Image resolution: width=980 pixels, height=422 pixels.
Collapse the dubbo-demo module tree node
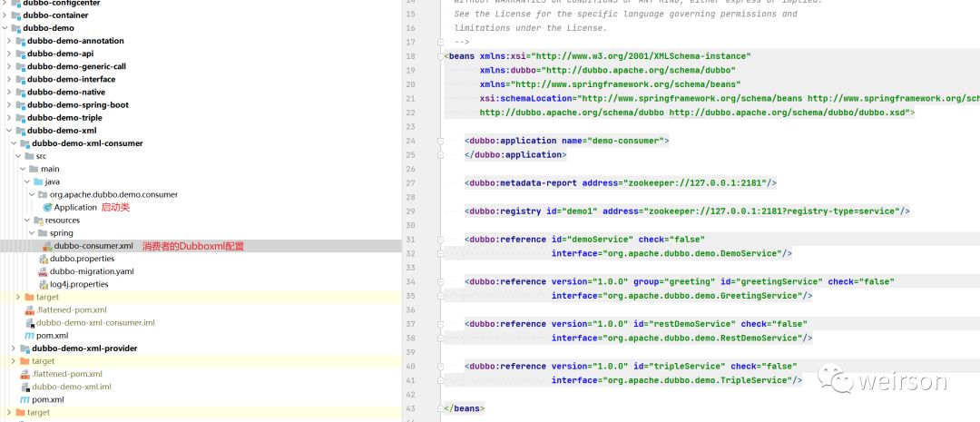5,28
